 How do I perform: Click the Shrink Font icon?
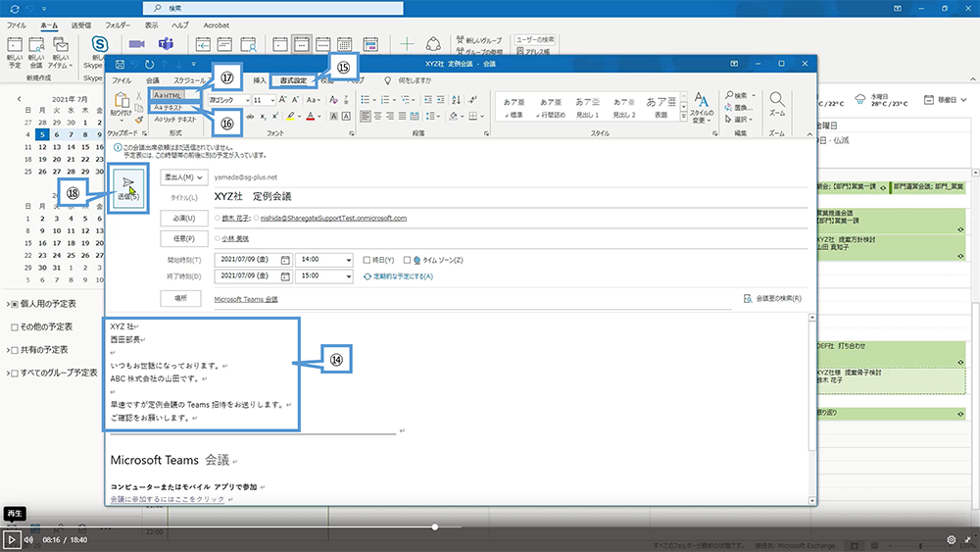(295, 99)
